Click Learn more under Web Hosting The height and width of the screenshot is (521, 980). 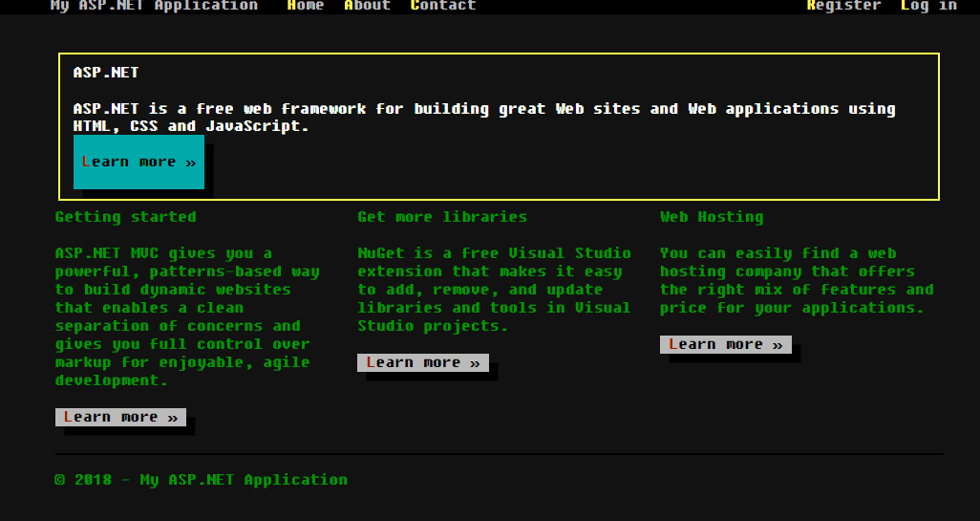click(x=726, y=344)
